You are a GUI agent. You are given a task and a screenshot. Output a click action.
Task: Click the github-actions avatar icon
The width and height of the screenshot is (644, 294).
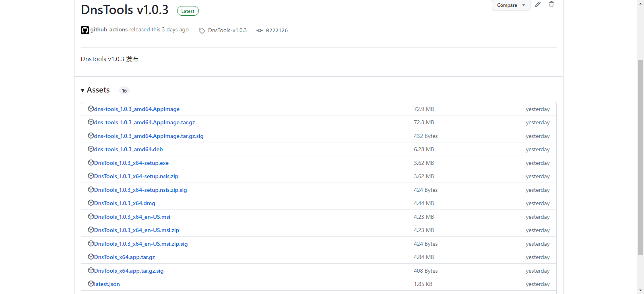pyautogui.click(x=85, y=30)
